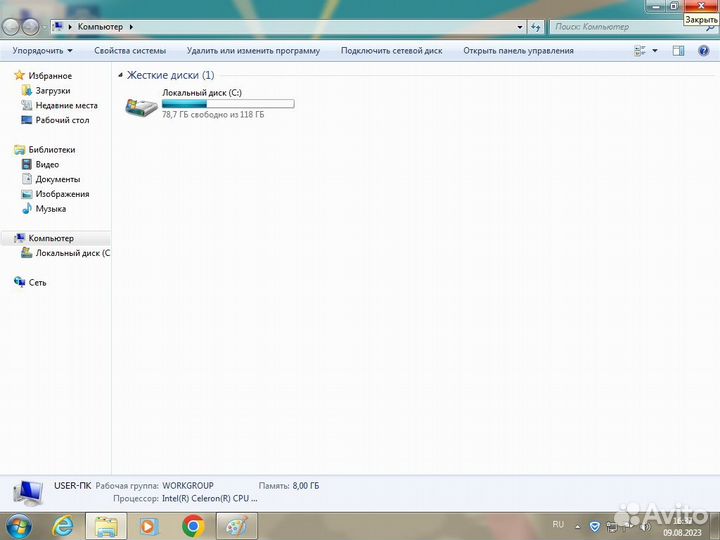This screenshot has width=720, height=540.
Task: Click Свойства системы in toolbar
Action: point(130,50)
